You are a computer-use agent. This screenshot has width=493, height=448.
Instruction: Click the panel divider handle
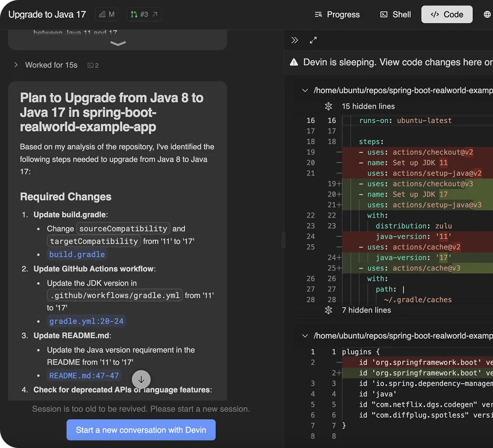pyautogui.click(x=284, y=240)
